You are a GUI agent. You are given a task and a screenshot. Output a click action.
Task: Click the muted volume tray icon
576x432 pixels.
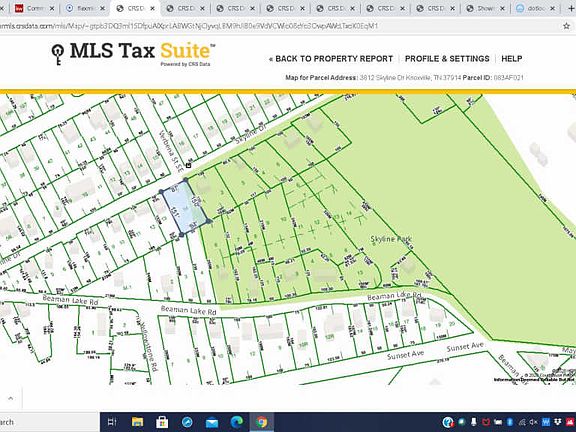pos(533,422)
